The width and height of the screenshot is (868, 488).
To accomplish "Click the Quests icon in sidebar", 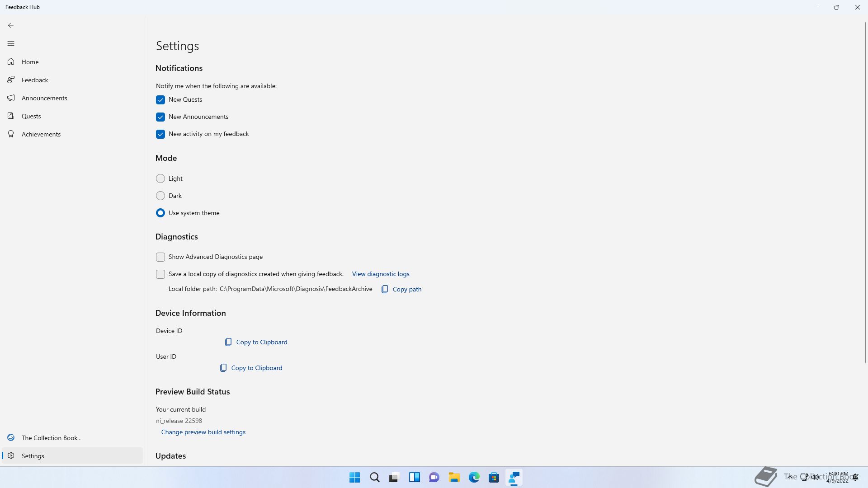I will [x=11, y=116].
